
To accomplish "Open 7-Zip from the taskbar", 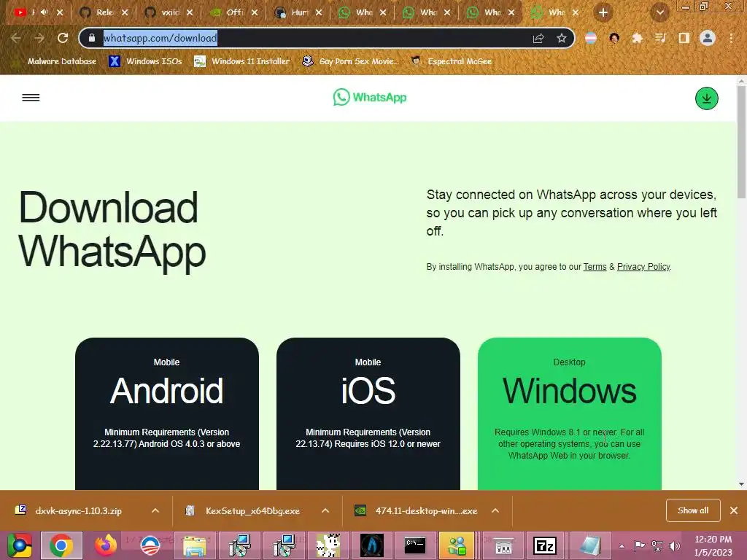I will pyautogui.click(x=544, y=545).
